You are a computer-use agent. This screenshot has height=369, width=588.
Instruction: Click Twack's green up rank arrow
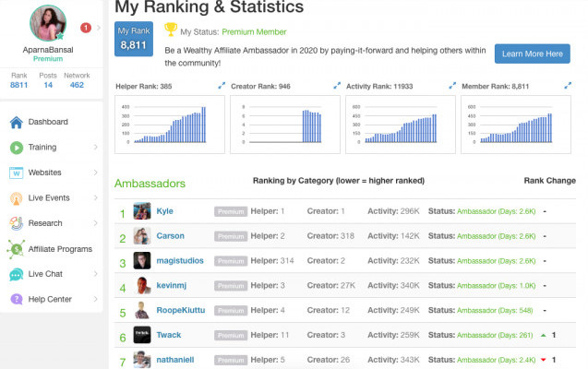[544, 335]
